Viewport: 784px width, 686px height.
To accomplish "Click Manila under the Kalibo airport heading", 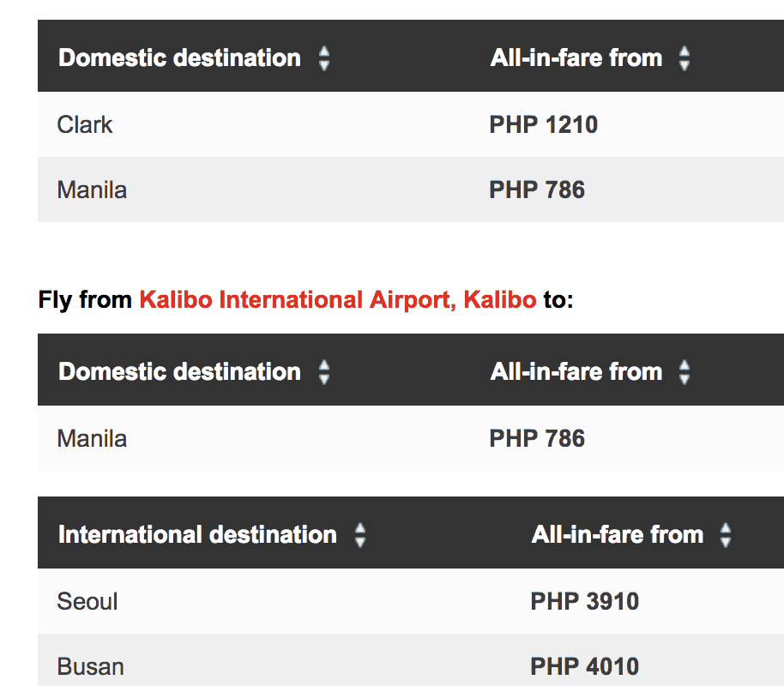I will coord(92,439).
